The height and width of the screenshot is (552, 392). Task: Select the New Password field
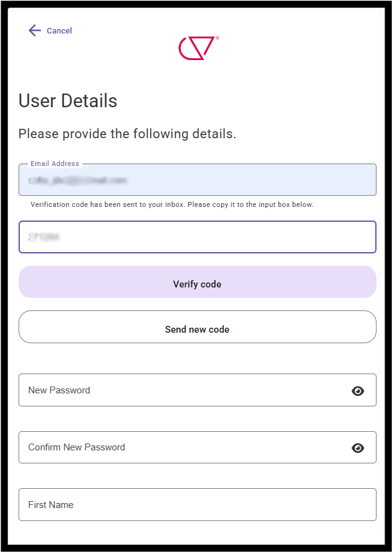pos(186,390)
